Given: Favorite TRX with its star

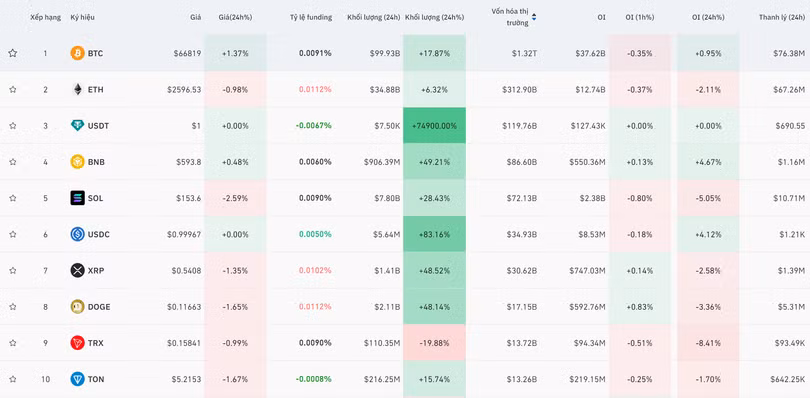Looking at the screenshot, I should (13, 343).
